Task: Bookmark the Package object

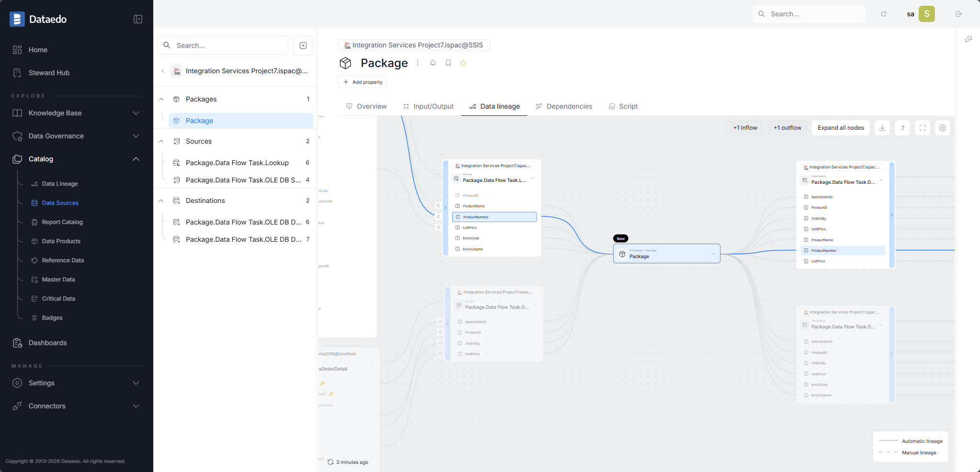Action: tap(448, 63)
